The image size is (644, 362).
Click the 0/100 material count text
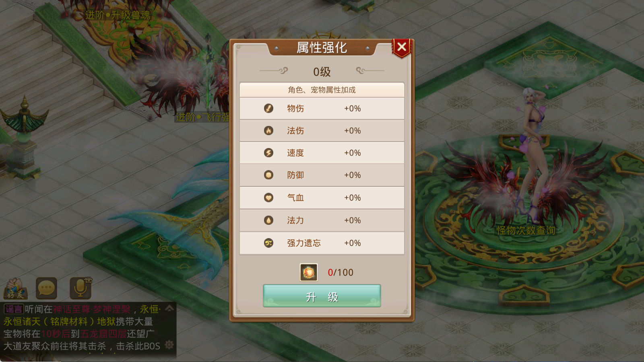click(341, 272)
